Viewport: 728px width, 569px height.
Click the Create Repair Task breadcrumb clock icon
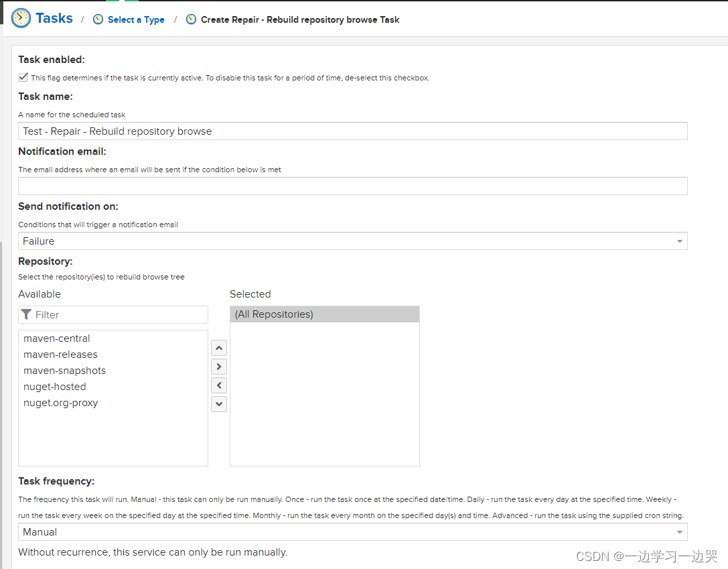(x=192, y=19)
